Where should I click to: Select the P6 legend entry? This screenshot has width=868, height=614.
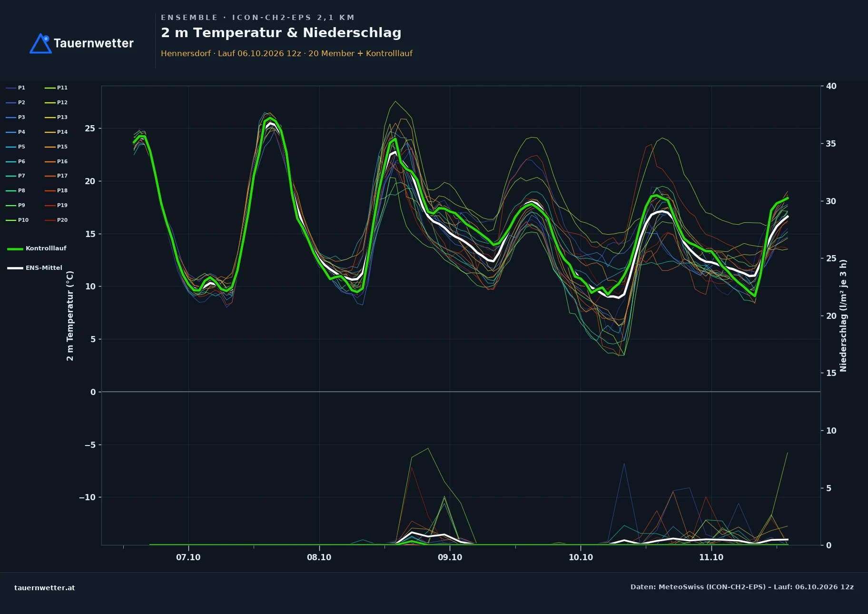point(16,162)
